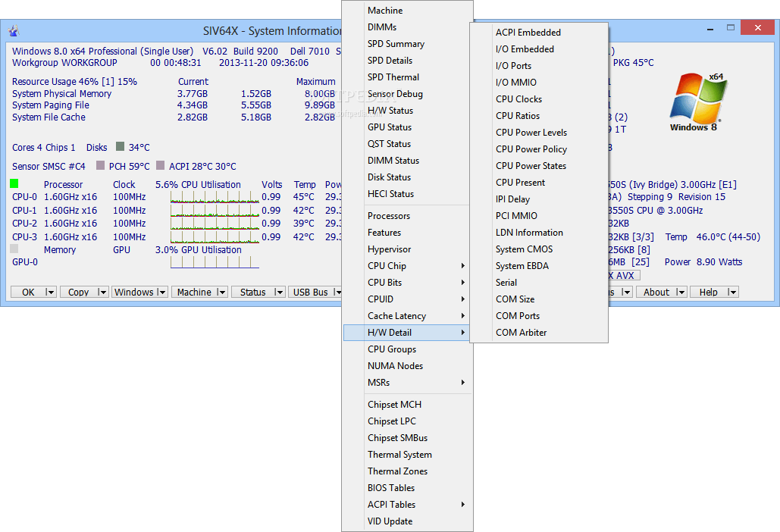This screenshot has width=780, height=532.
Task: Open Processors from the menu
Action: 407,216
